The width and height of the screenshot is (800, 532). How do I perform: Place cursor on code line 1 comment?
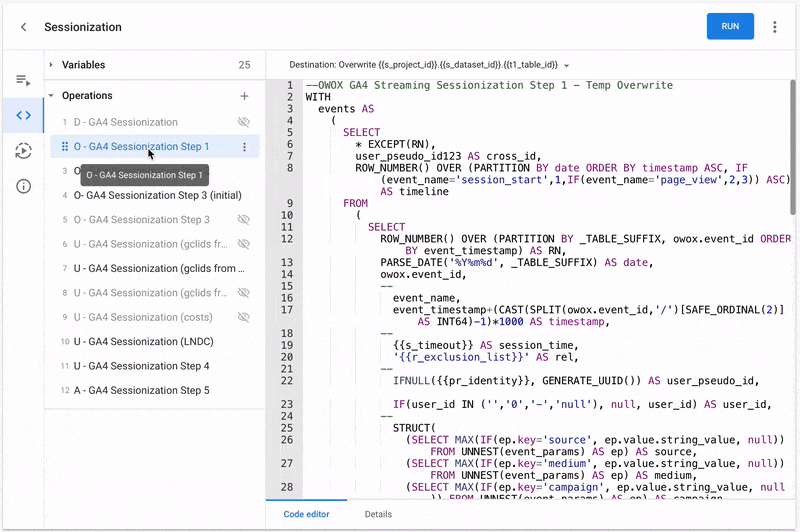(489, 85)
